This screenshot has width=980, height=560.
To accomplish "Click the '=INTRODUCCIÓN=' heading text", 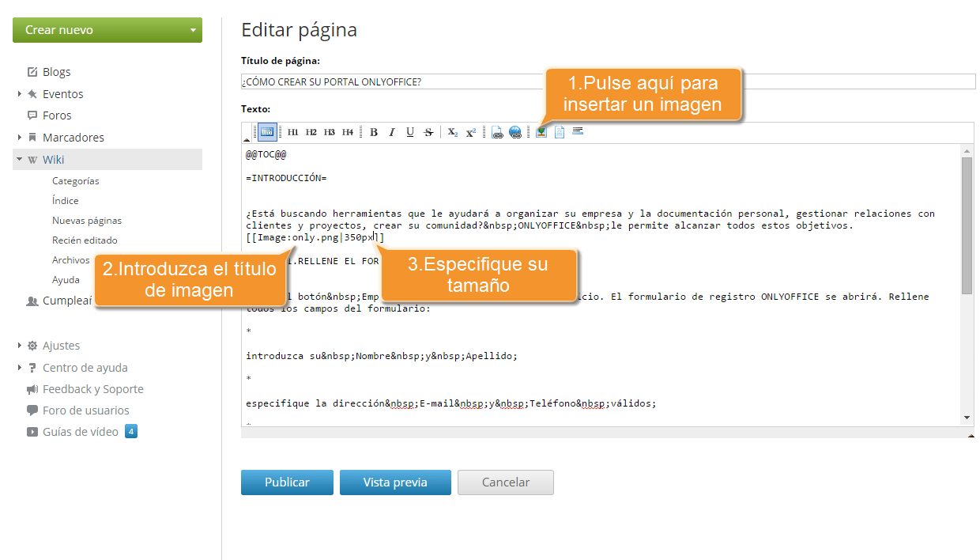I will (286, 178).
